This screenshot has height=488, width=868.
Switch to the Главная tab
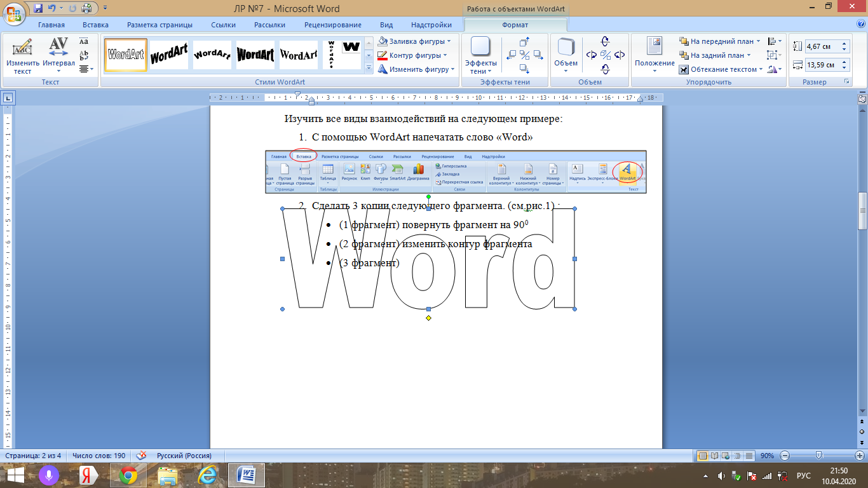point(51,25)
